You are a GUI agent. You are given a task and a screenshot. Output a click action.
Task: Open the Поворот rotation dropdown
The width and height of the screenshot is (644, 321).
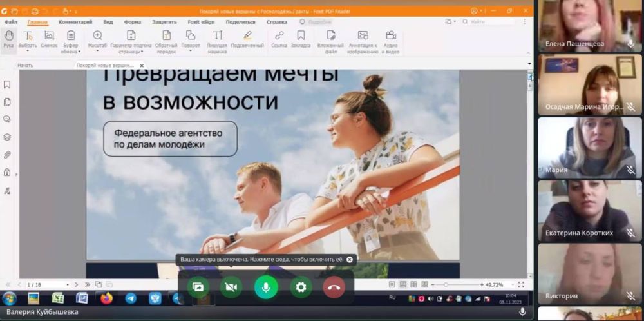point(191,51)
